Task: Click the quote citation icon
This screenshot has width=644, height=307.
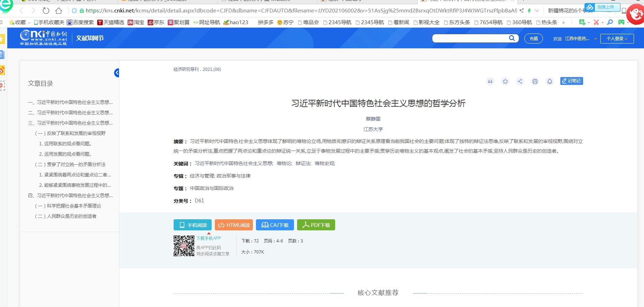Action: [490, 81]
